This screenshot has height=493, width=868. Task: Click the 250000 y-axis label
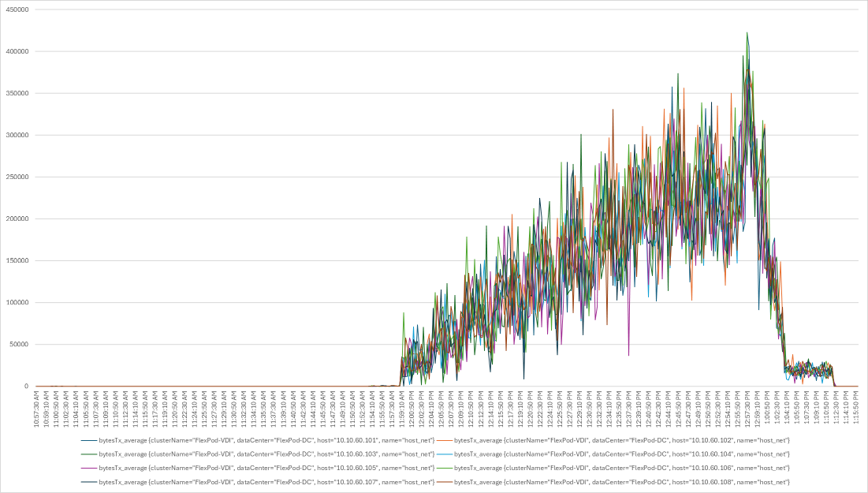pos(16,177)
